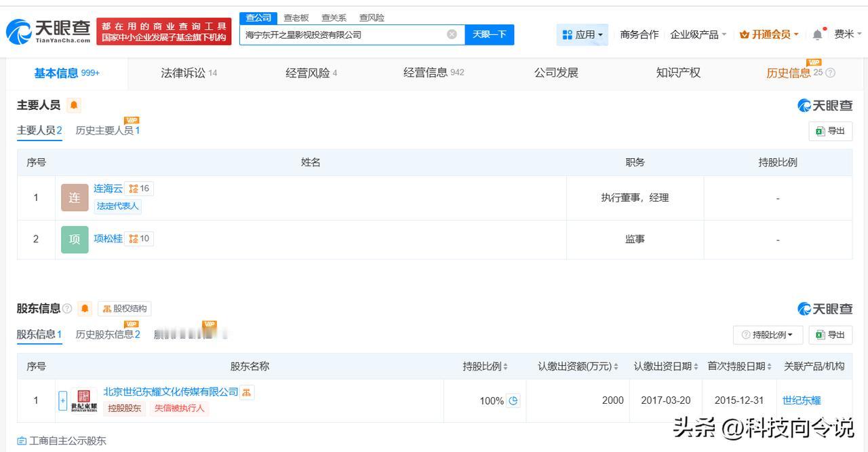Screen dimensions: 868x452
Task: Select the 历史主要人员 1 sub-tab
Action: tap(108, 130)
